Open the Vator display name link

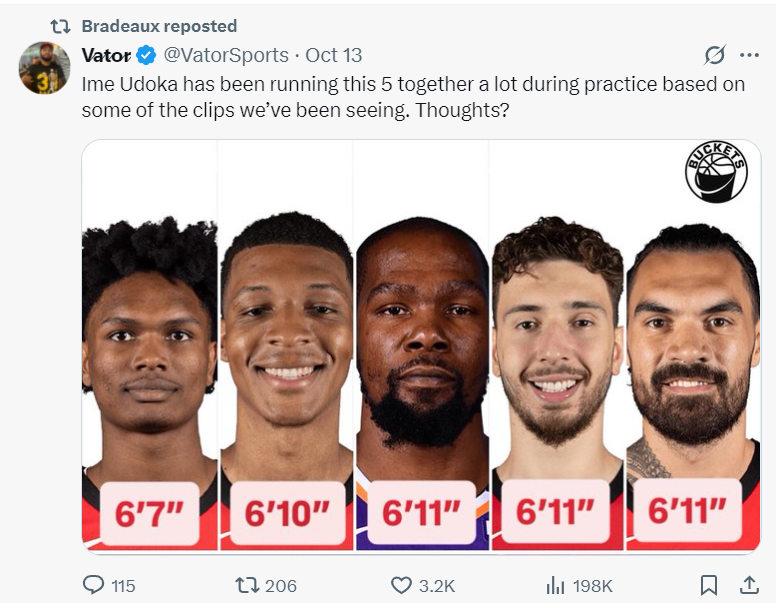(x=106, y=55)
